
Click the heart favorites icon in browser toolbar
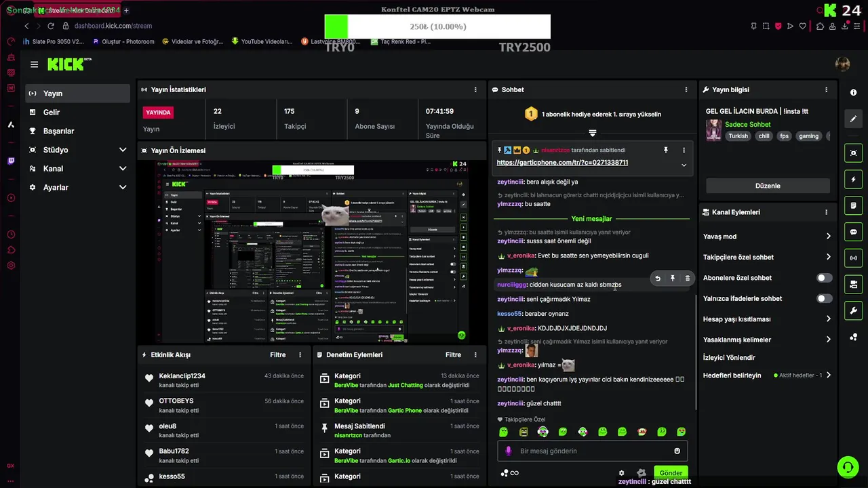803,26
